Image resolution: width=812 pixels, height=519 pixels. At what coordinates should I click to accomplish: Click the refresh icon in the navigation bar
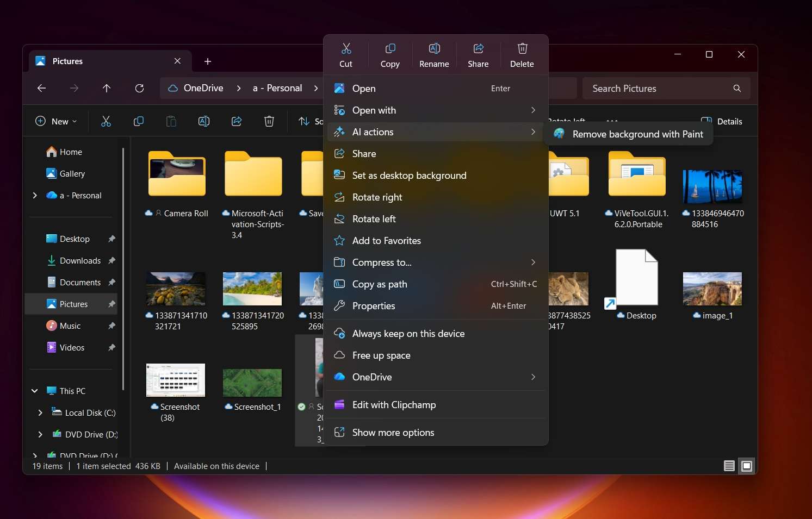[139, 88]
